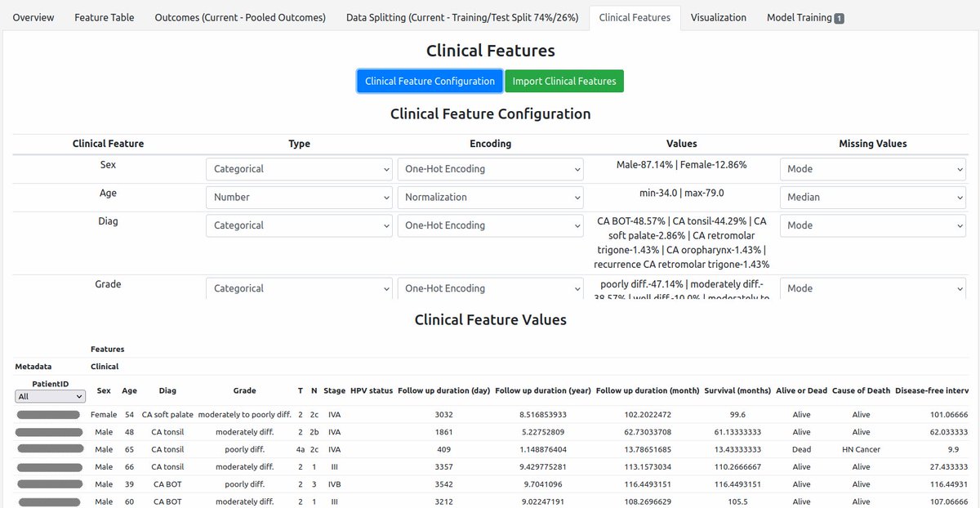Click the 'Female' sex cell
Viewport: 980px width, 508px height.
pos(104,415)
